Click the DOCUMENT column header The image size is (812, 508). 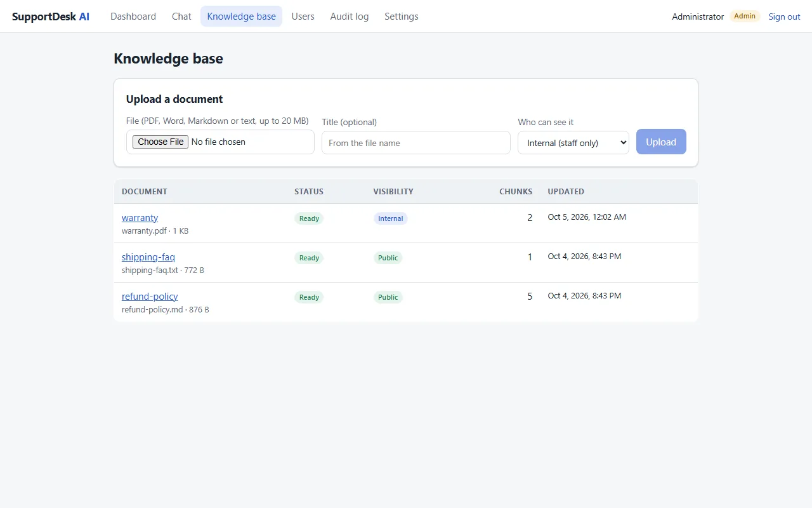(x=145, y=191)
